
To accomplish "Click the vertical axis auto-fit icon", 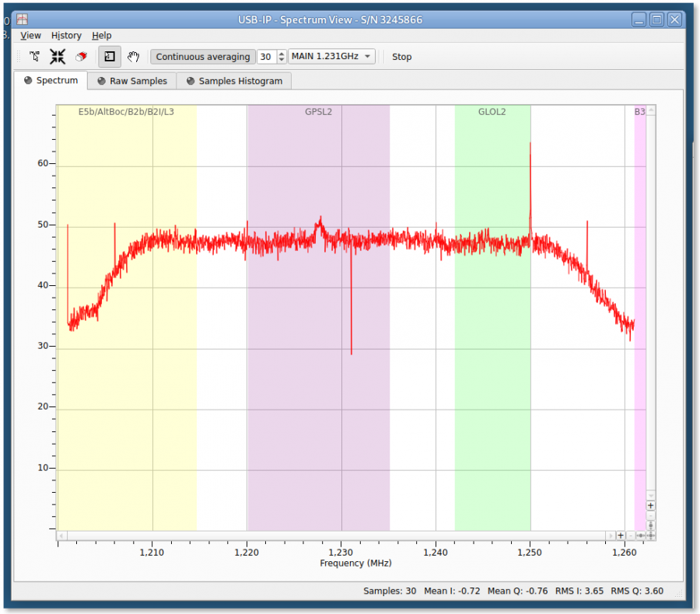I will tap(650, 525).
